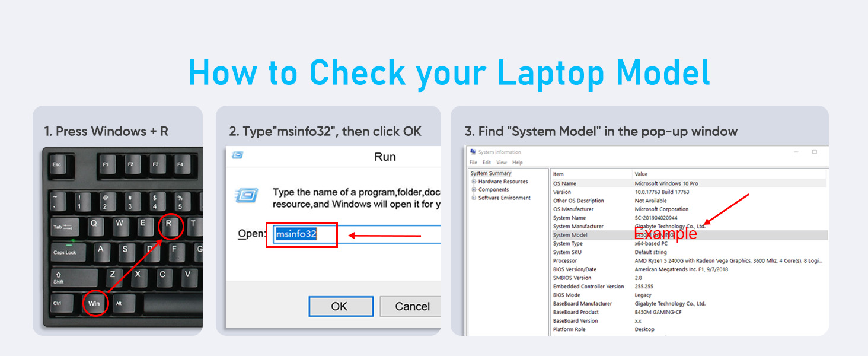Image resolution: width=868 pixels, height=356 pixels.
Task: Click the Run dialog title bar icon
Action: tap(237, 155)
